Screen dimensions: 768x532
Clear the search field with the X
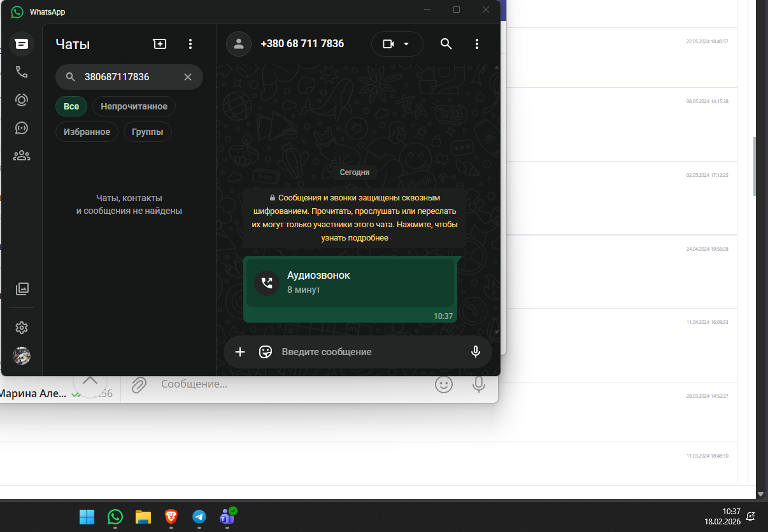[x=188, y=77]
